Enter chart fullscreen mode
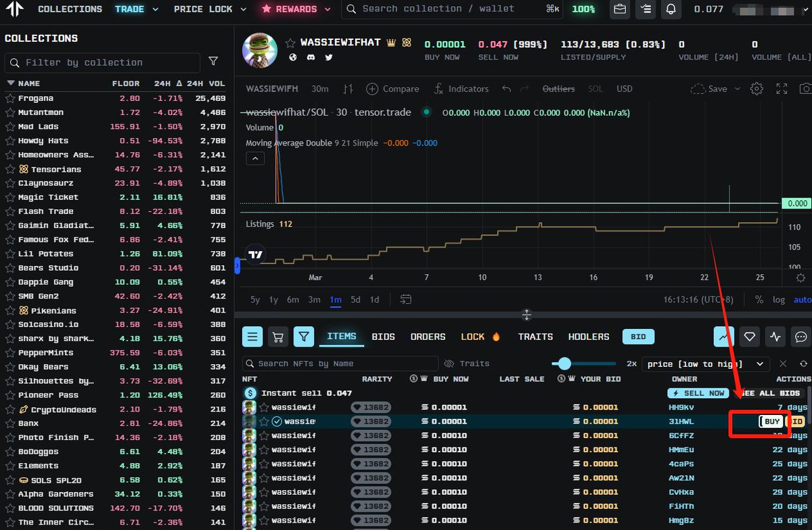 (x=782, y=89)
